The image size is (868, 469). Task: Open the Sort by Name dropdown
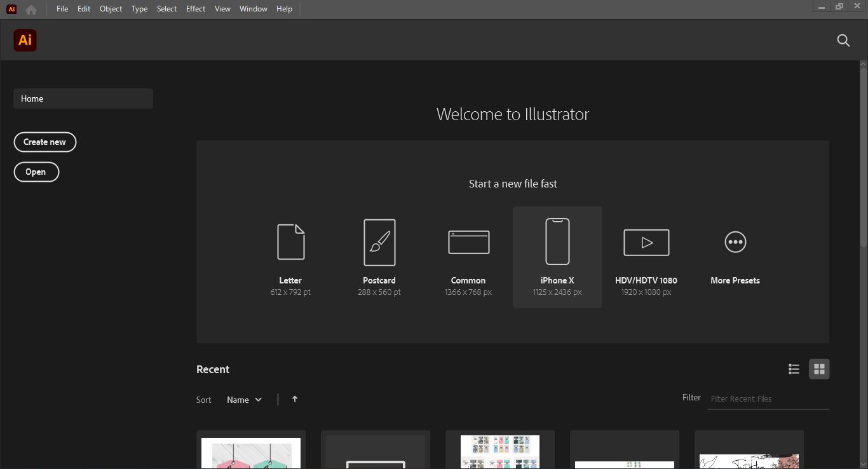[245, 400]
